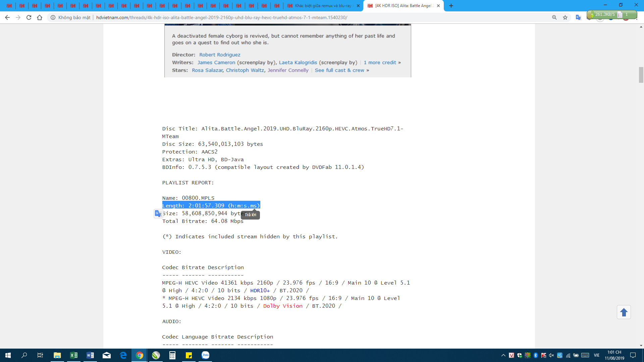
Task: Open Bluetooth tray icon
Action: [536, 355]
